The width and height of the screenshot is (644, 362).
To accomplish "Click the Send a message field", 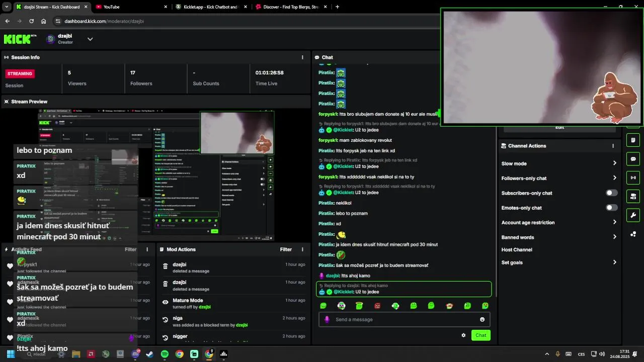I will pos(404,319).
